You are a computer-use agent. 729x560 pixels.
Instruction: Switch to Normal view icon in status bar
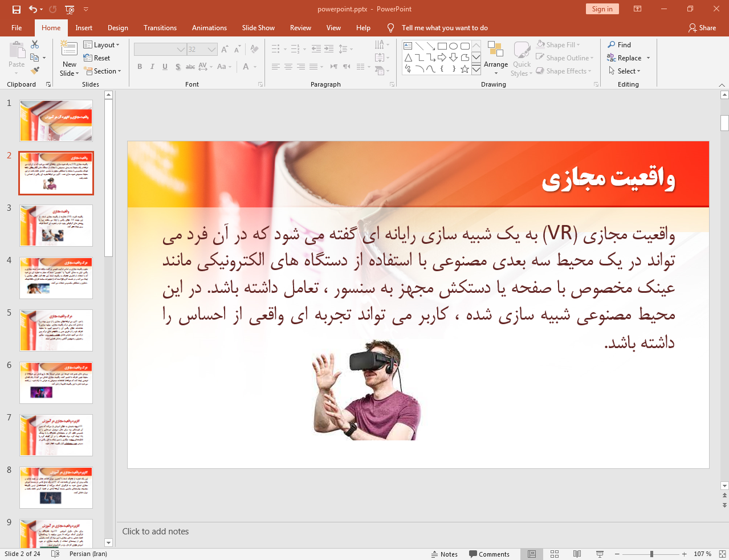[532, 554]
